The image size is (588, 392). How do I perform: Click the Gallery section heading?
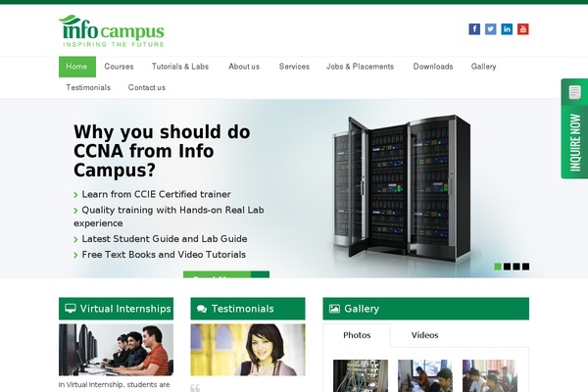(426, 309)
